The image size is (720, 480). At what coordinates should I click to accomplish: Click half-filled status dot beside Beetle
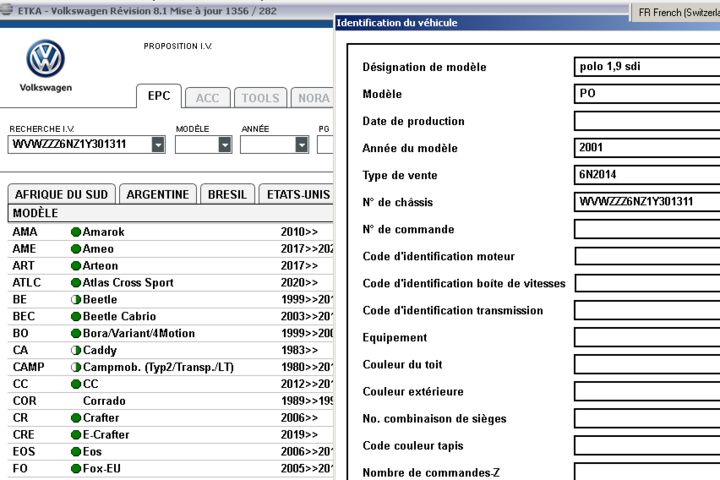76,299
